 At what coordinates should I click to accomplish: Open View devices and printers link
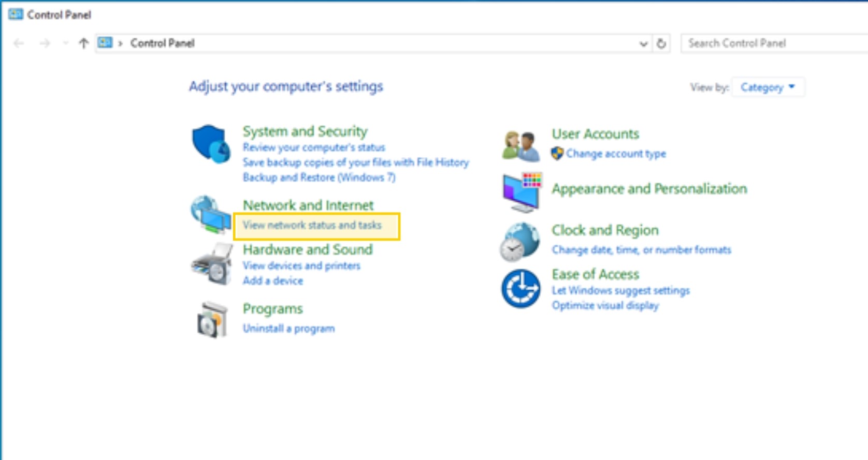click(301, 266)
